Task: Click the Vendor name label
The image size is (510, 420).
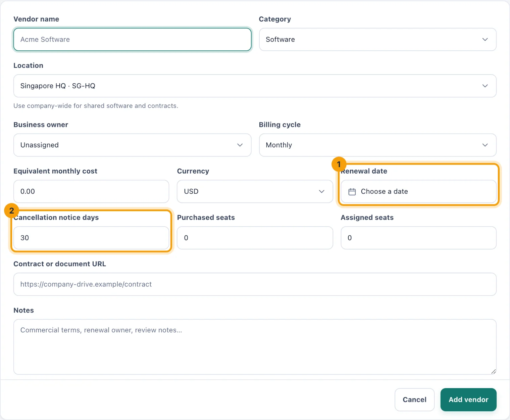Action: tap(36, 19)
